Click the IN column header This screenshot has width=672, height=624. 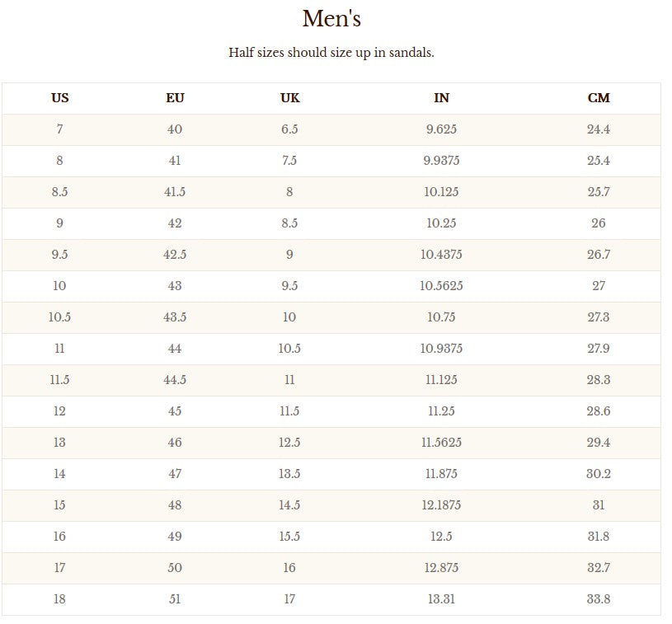pyautogui.click(x=441, y=98)
